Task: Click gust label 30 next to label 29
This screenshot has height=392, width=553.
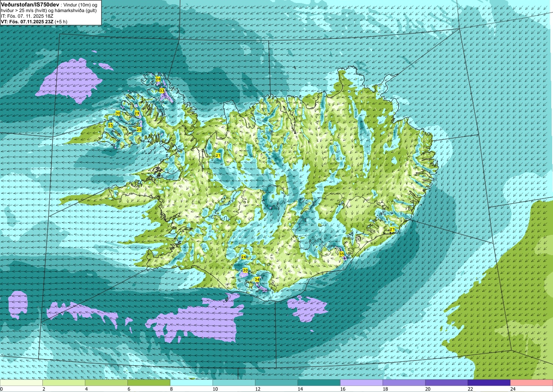Action: click(118, 113)
